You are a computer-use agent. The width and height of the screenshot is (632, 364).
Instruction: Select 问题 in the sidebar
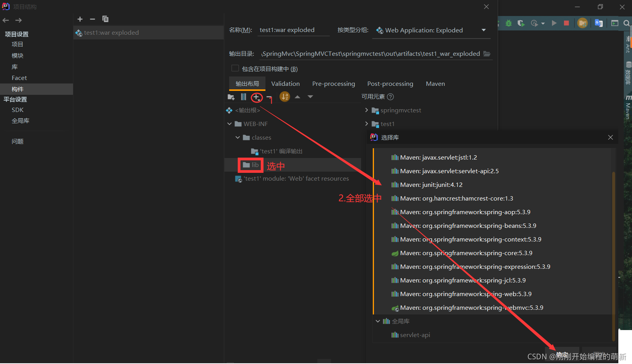point(18,142)
